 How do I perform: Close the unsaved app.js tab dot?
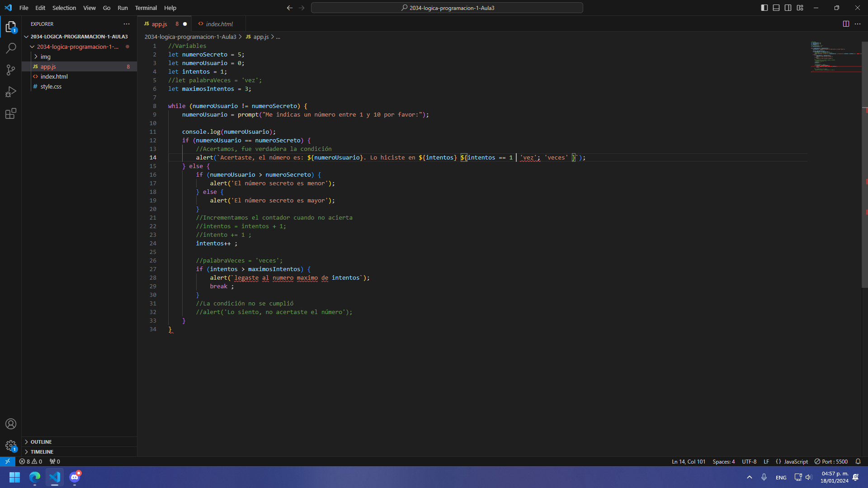click(185, 24)
